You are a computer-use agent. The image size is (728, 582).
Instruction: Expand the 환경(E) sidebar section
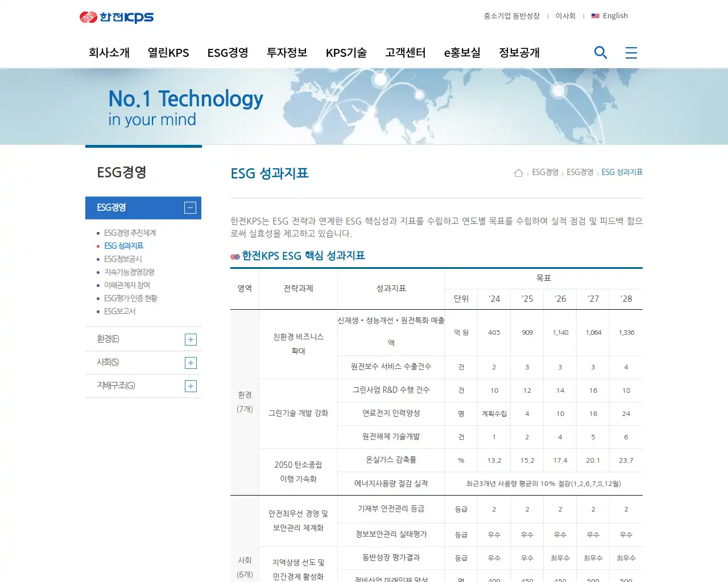(191, 339)
